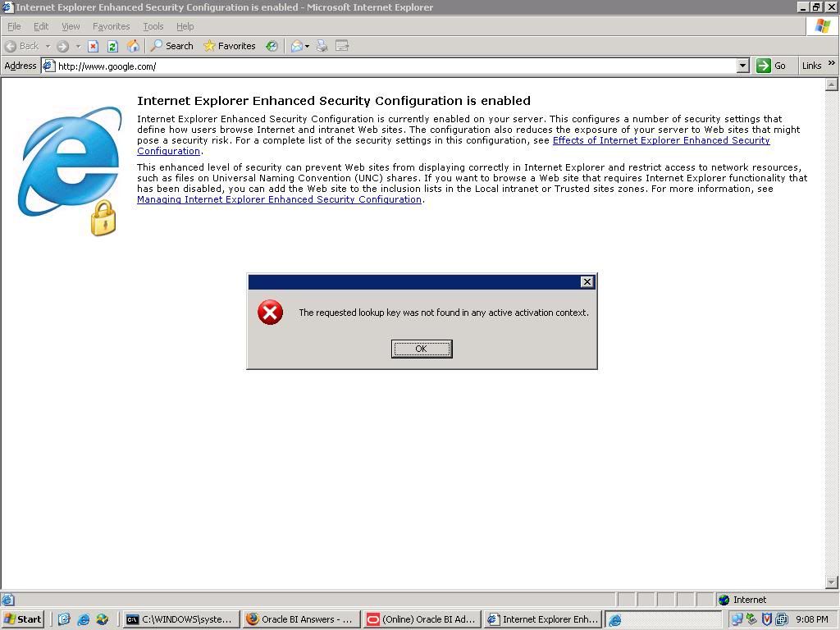Open the Tools menu

[x=153, y=26]
